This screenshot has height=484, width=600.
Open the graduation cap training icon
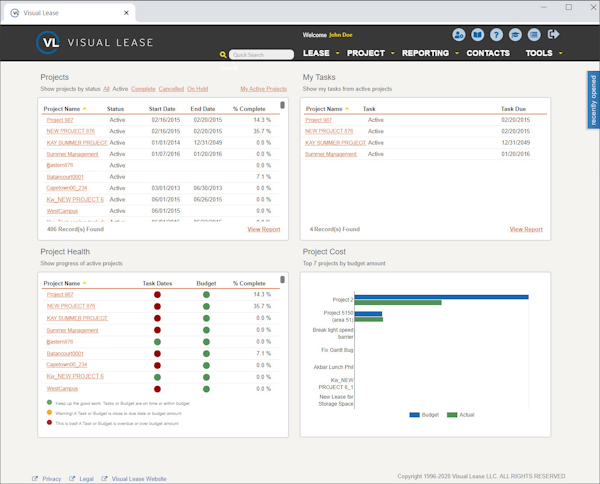tap(515, 35)
